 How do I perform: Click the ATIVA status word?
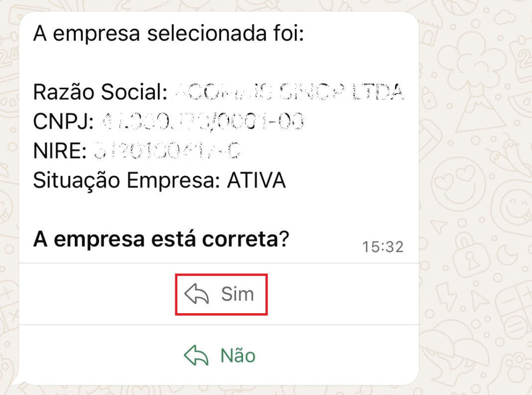pos(256,181)
